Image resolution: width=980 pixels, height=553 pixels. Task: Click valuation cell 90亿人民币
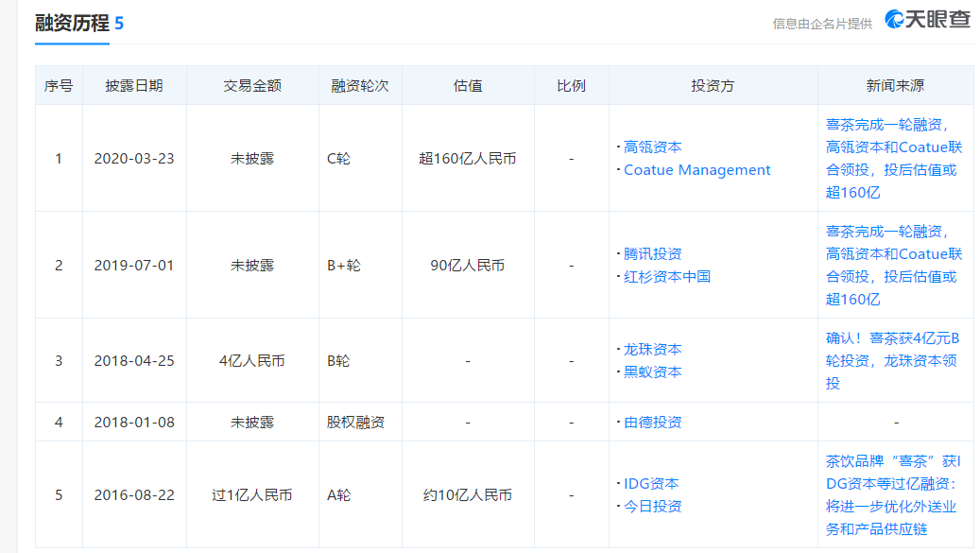tap(468, 266)
